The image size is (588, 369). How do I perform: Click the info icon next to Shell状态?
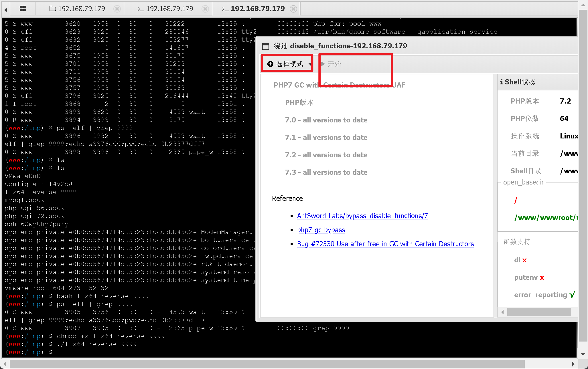point(502,82)
